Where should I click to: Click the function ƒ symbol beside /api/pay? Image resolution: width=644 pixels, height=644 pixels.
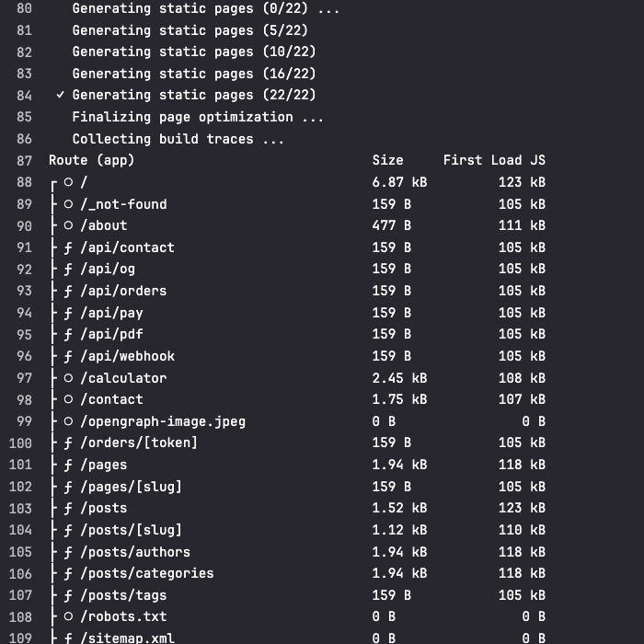tap(68, 313)
